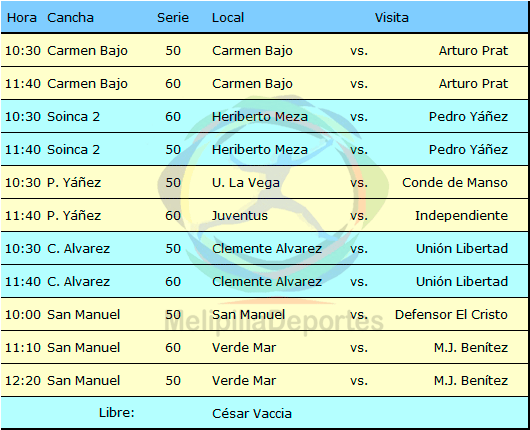The width and height of the screenshot is (530, 430).
Task: Click Clemente Alvarez in 10:30 row
Action: pyautogui.click(x=267, y=248)
